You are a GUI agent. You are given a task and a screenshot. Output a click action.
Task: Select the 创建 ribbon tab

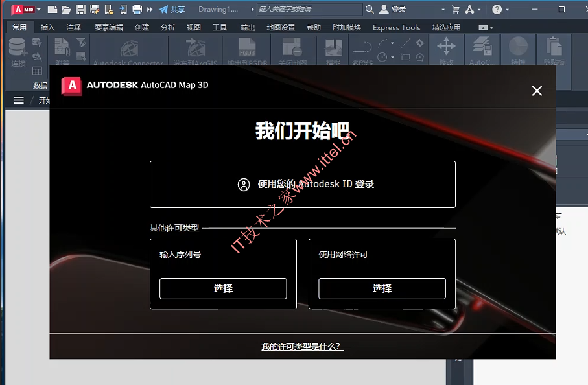click(x=142, y=27)
